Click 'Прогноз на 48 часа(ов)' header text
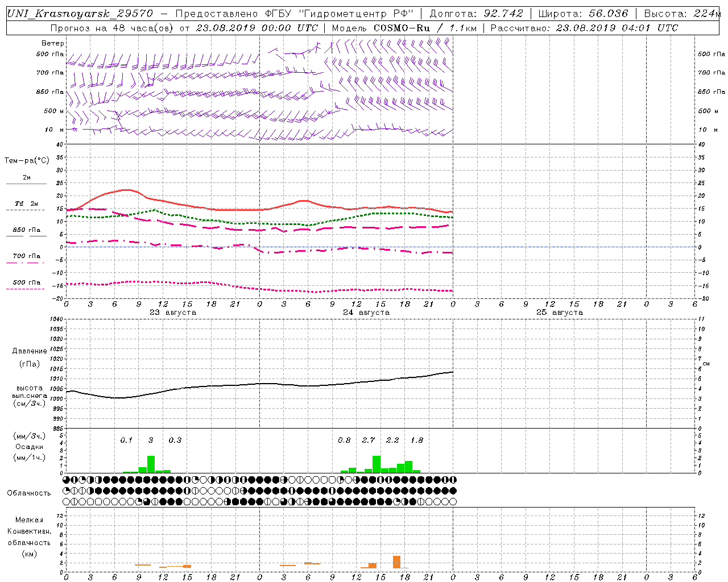The width and height of the screenshot is (728, 582). pyautogui.click(x=113, y=28)
